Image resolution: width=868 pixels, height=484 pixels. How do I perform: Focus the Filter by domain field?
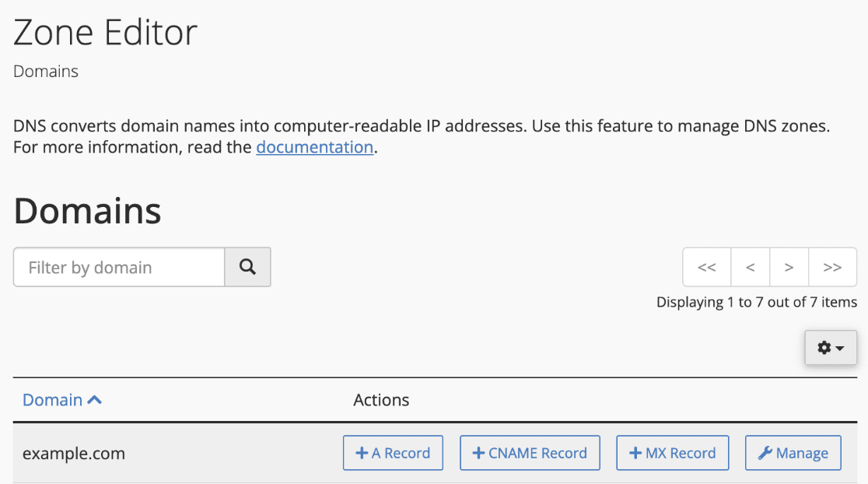pyautogui.click(x=119, y=267)
